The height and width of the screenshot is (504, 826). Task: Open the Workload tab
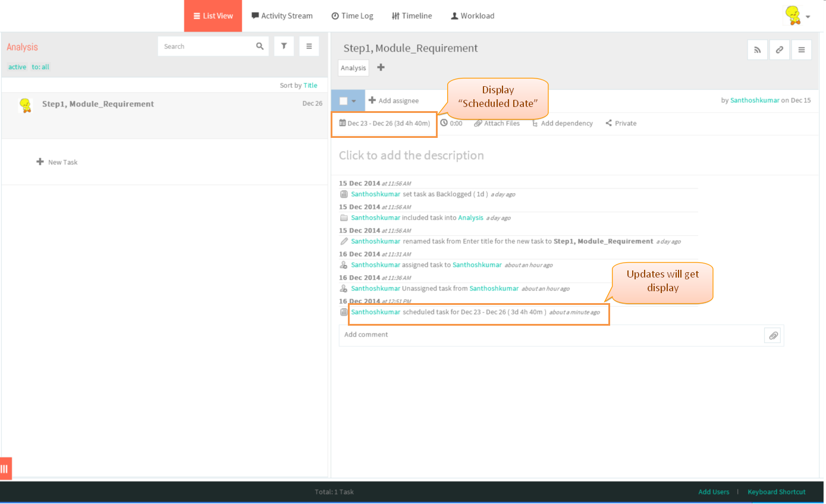click(x=473, y=16)
